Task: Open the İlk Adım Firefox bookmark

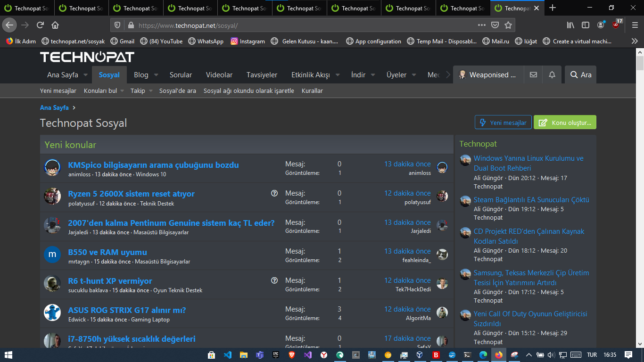Action: tap(21, 41)
